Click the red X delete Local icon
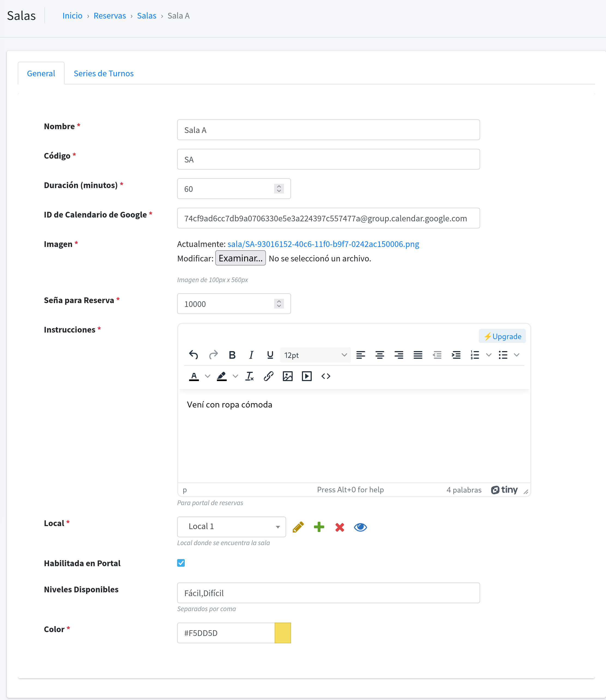The image size is (606, 700). [340, 527]
